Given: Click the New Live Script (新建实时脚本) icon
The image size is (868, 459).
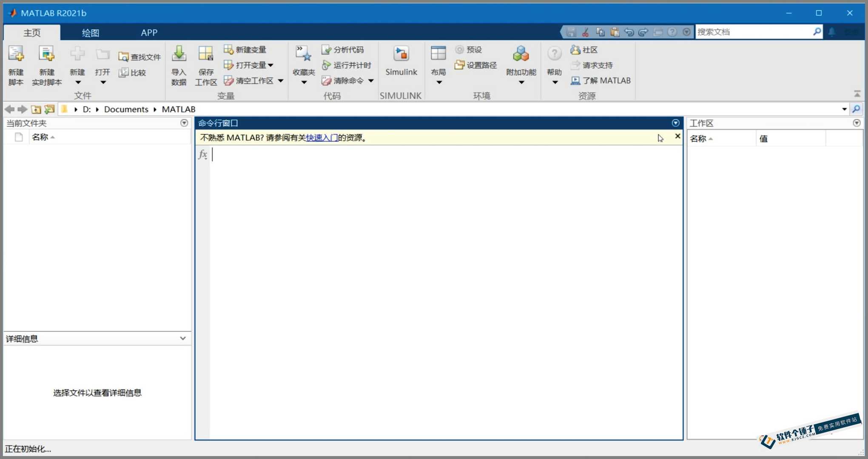Looking at the screenshot, I should click(x=46, y=54).
